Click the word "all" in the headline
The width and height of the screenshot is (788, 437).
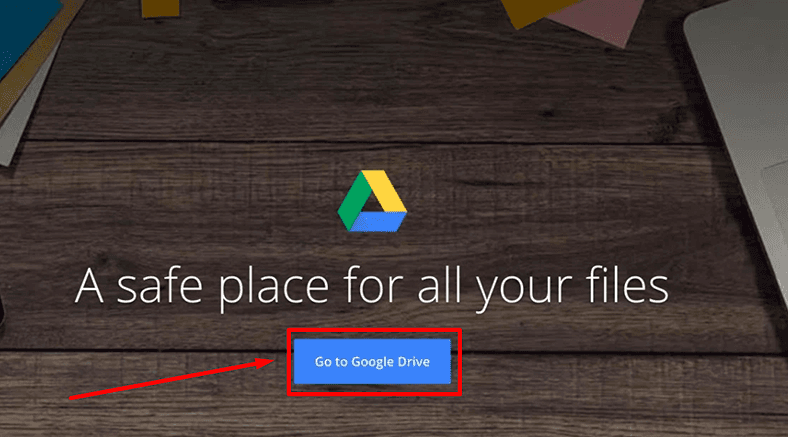440,284
